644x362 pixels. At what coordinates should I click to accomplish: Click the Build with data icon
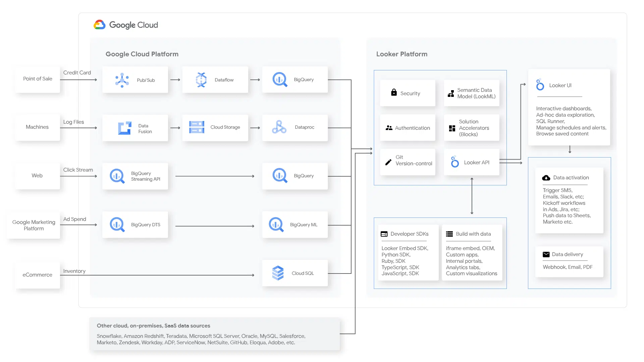(449, 234)
